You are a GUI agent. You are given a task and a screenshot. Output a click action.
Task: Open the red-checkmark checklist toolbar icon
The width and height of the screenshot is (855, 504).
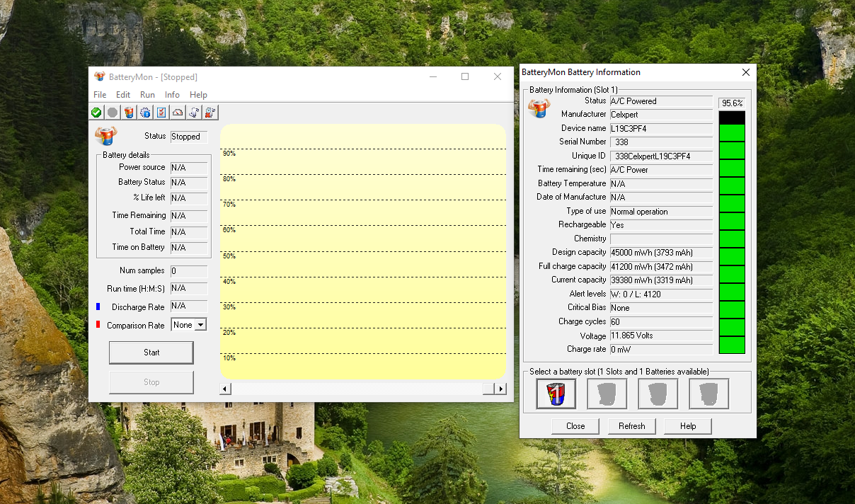tap(161, 113)
